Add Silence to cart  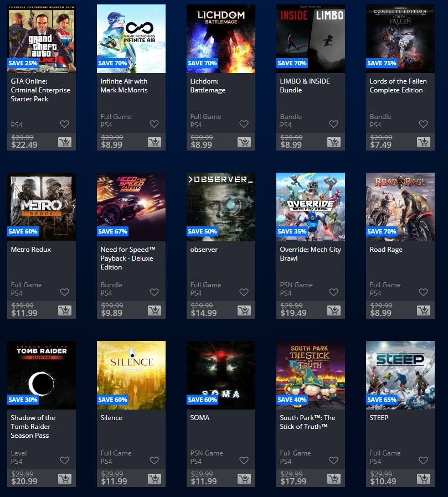tap(155, 479)
